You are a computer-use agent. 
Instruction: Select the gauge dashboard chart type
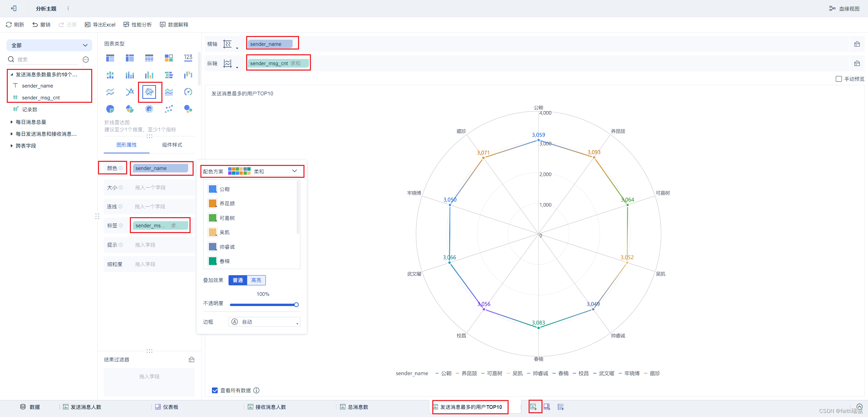pos(188,92)
